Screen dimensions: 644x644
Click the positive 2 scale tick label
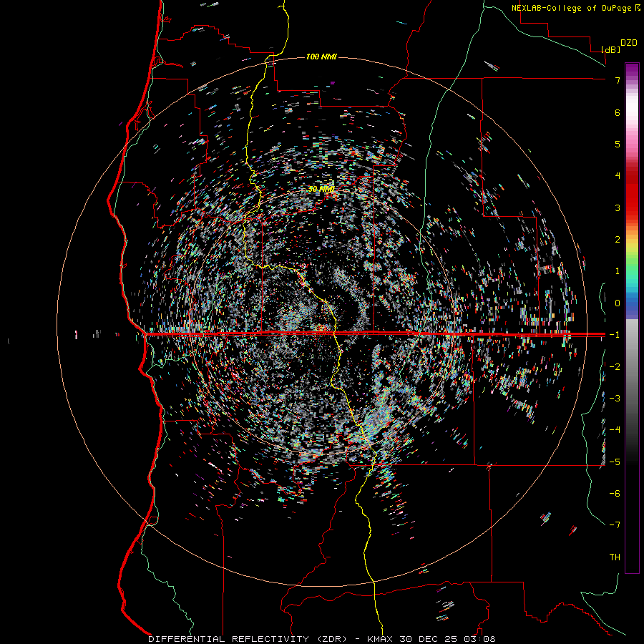coord(618,240)
